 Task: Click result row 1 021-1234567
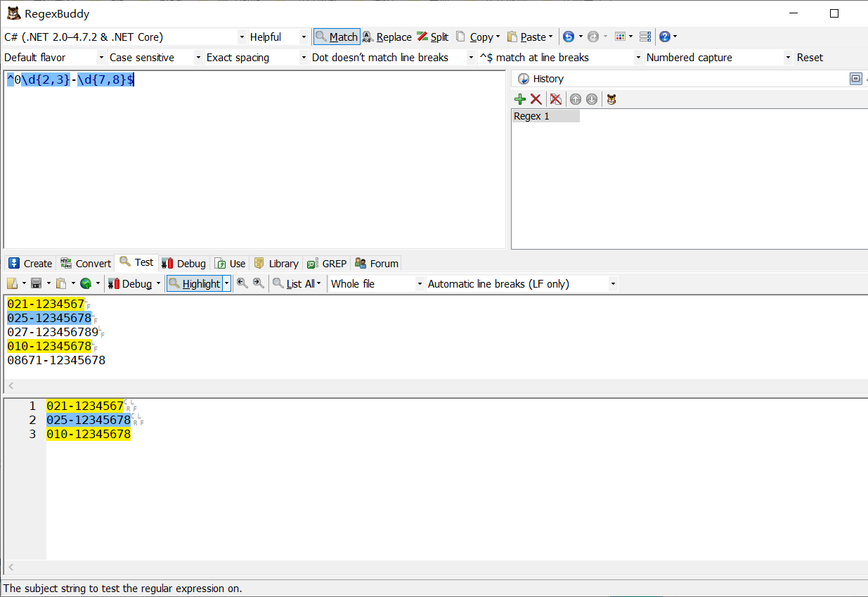[85, 406]
